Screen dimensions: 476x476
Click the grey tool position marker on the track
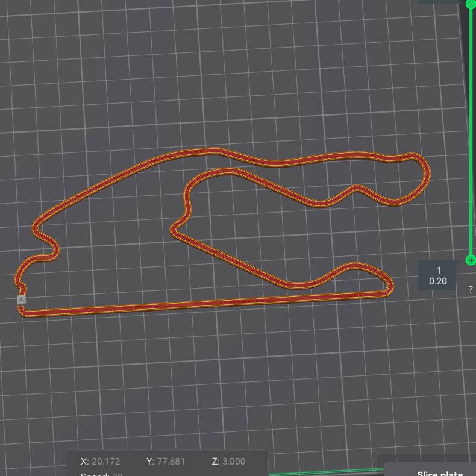(22, 299)
